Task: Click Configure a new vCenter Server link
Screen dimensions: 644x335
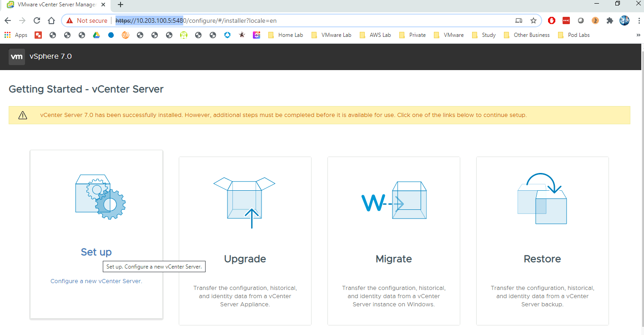Action: pos(96,281)
